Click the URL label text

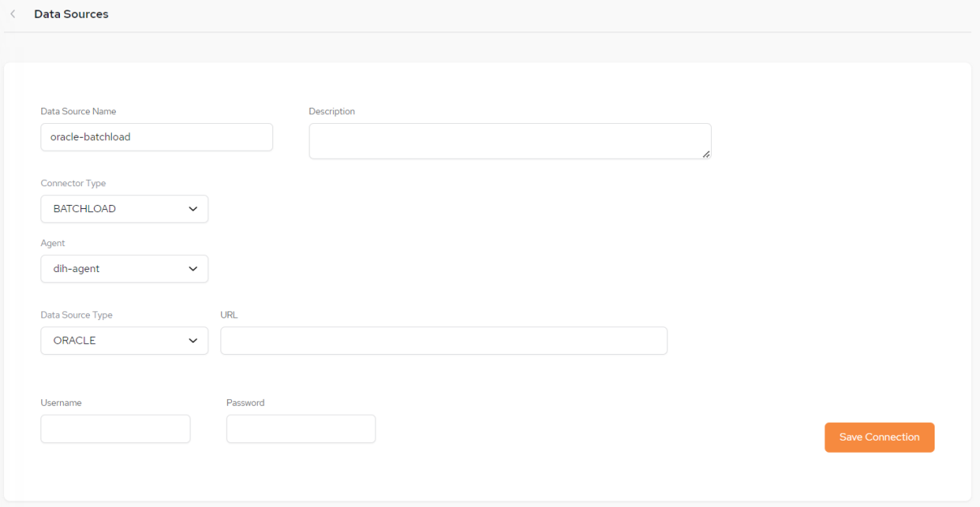click(229, 315)
